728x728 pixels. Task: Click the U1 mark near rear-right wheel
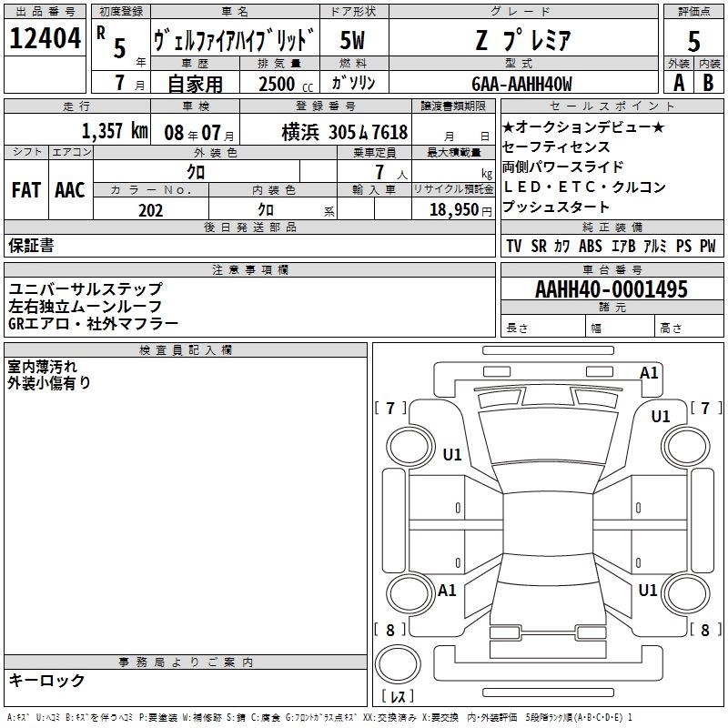click(648, 590)
